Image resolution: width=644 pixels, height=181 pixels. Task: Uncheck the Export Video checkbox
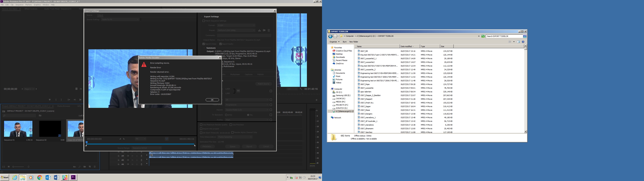(203, 44)
